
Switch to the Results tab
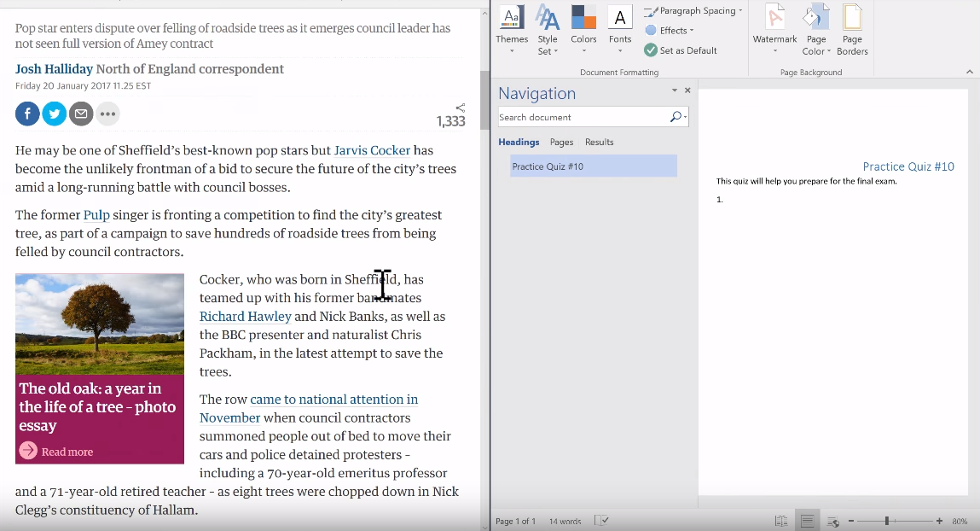pyautogui.click(x=600, y=142)
